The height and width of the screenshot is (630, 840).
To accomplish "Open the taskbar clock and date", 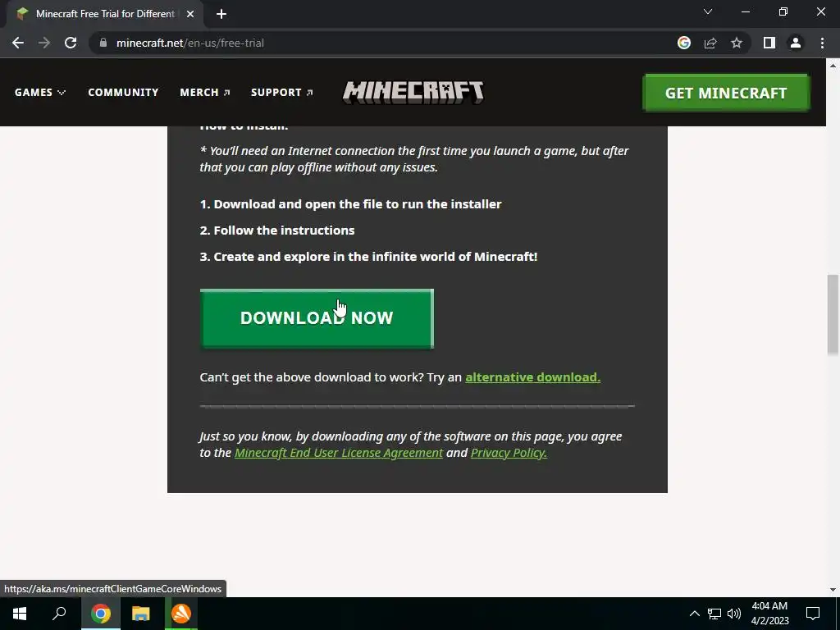I will pos(769,614).
